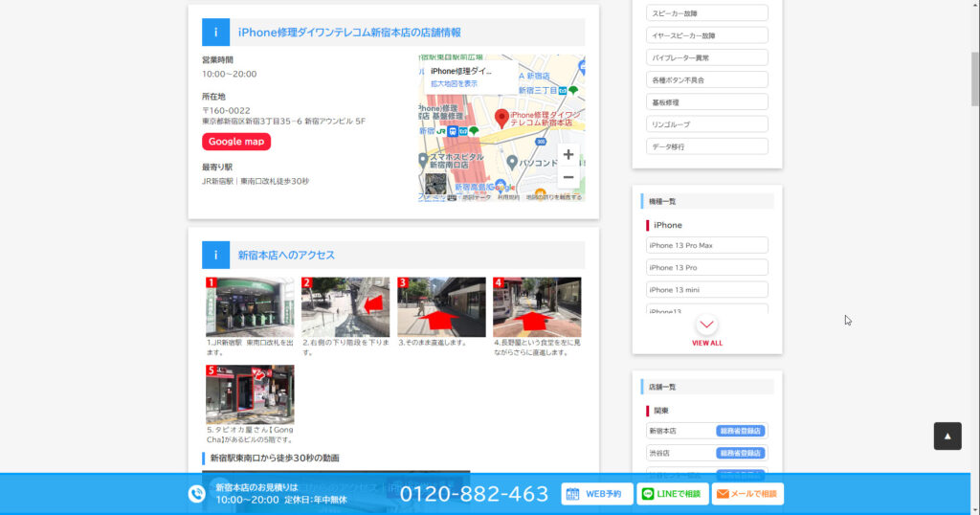Click the 新宿三丁目 station label on map
The width and height of the screenshot is (980, 515).
coord(538,91)
